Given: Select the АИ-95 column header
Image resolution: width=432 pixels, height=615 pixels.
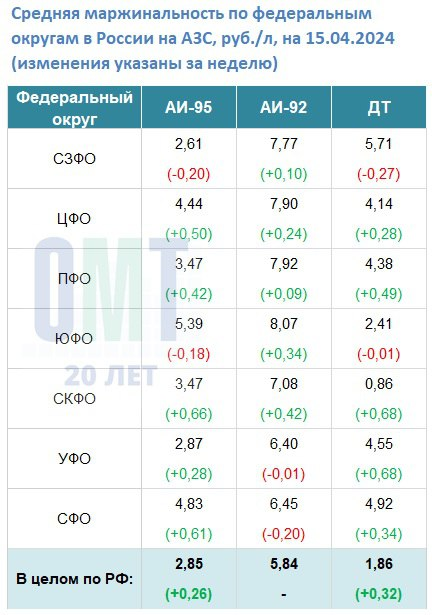Looking at the screenshot, I should pos(189,107).
